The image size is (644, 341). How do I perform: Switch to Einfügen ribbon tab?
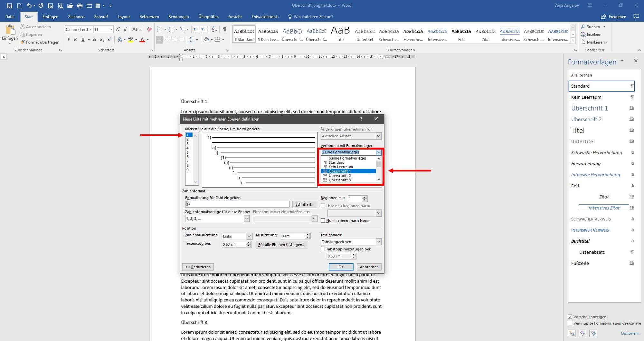coord(50,17)
